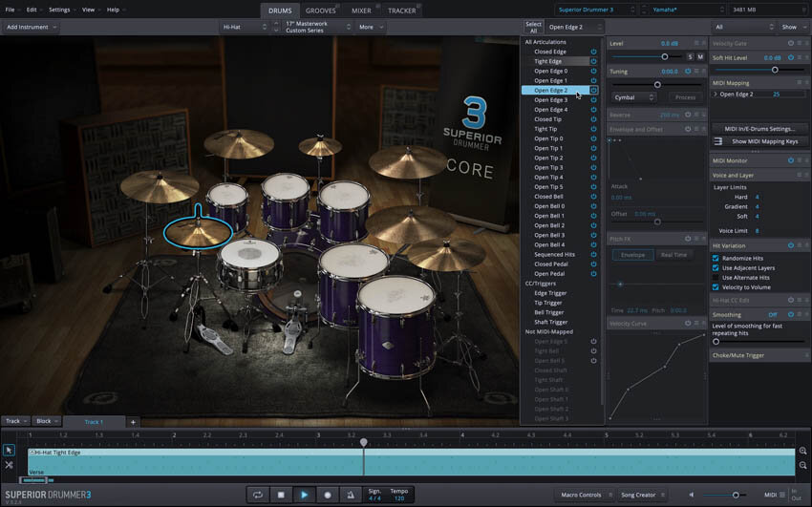This screenshot has width=812, height=507.
Task: Toggle power for Open Edge 3 articulation
Action: (x=593, y=100)
